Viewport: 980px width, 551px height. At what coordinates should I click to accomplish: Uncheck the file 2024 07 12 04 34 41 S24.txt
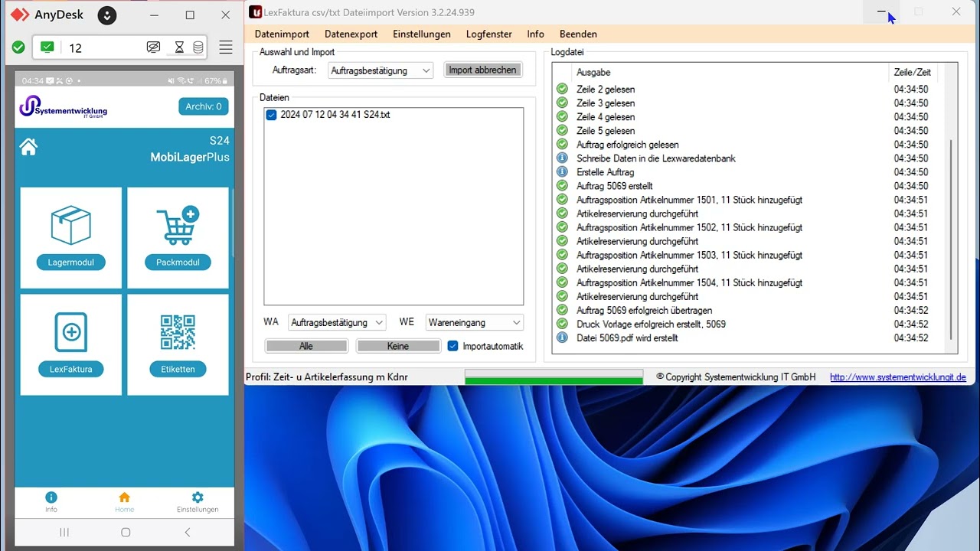pos(271,115)
